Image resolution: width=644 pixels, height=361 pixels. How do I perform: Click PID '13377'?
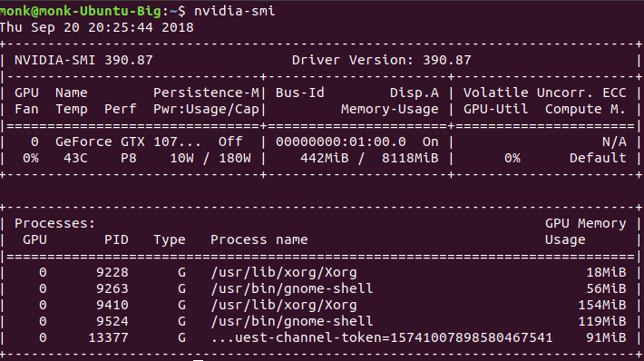pyautogui.click(x=108, y=337)
